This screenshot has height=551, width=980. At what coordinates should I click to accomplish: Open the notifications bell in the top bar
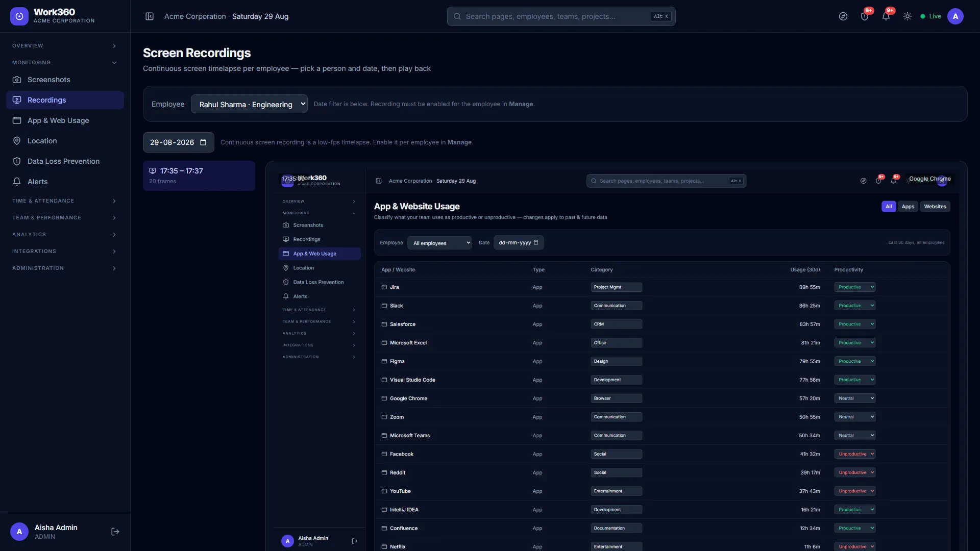(x=886, y=16)
